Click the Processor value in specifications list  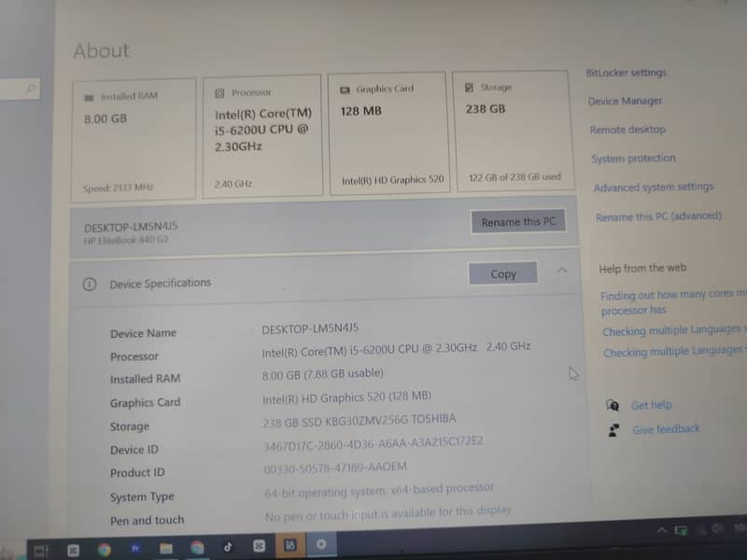(x=396, y=349)
